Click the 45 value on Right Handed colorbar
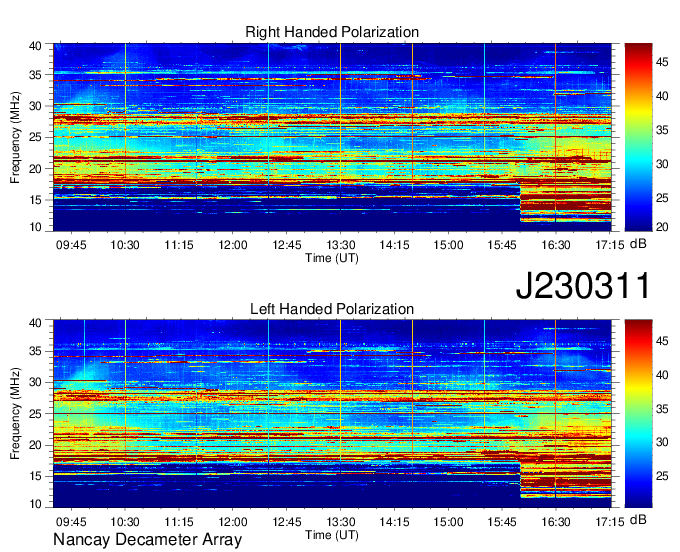The image size is (680, 552). 662,62
